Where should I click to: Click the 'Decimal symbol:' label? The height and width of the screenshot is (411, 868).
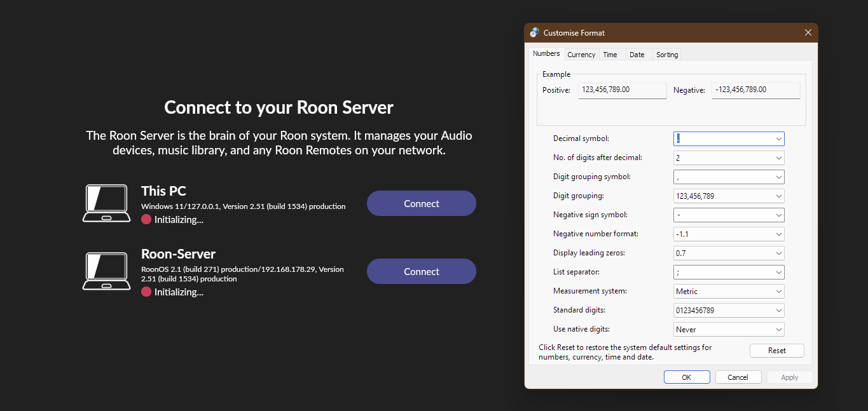(581, 138)
